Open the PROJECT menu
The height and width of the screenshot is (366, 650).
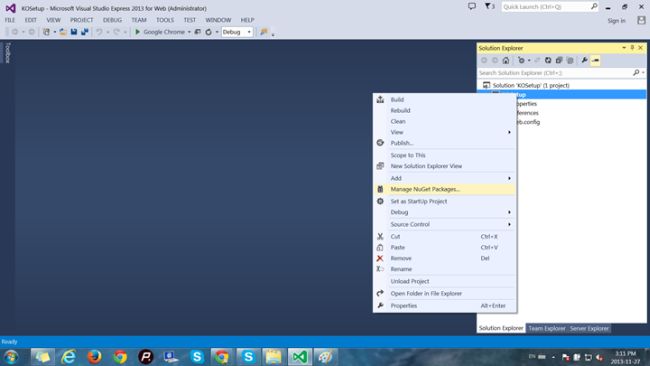81,20
